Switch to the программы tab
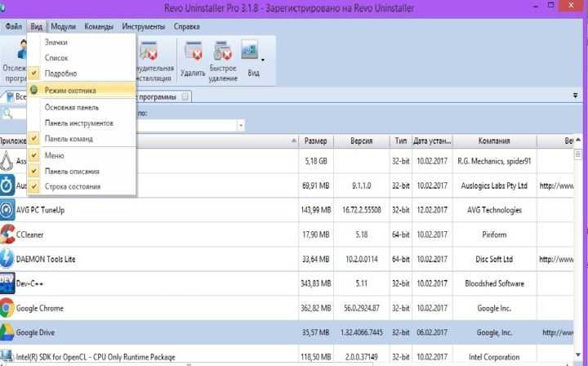Screen dimensions: 588x366 click(x=158, y=96)
